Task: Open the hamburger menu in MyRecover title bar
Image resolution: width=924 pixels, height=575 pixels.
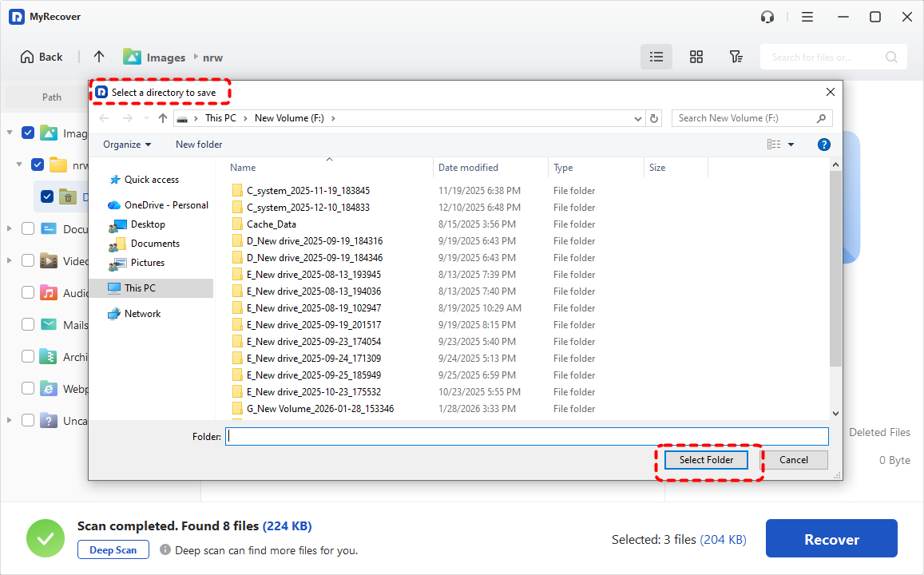Action: (807, 17)
